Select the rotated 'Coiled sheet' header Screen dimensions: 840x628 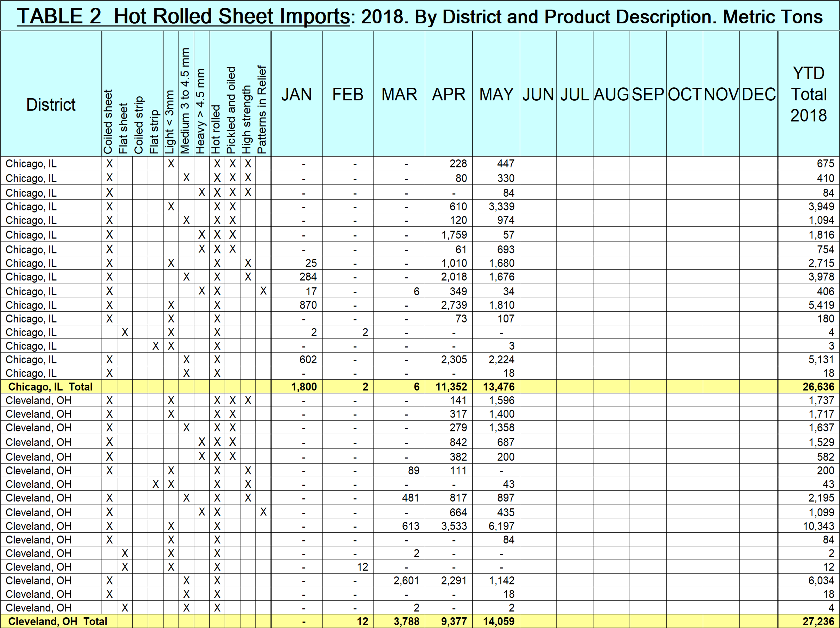point(108,122)
